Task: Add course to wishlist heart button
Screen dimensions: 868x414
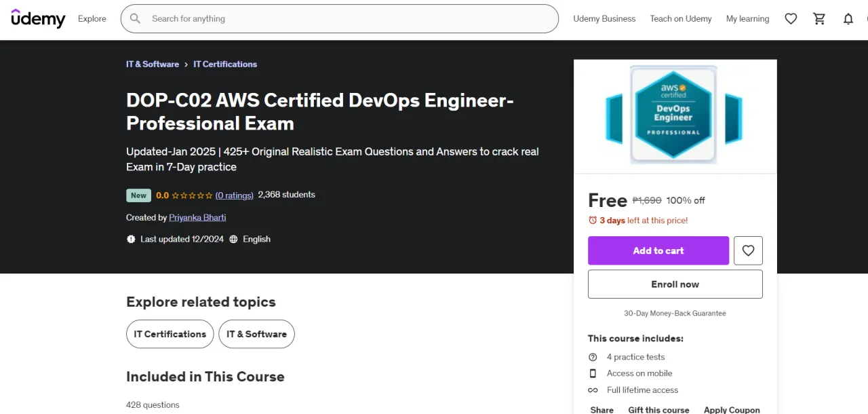Action: click(748, 250)
